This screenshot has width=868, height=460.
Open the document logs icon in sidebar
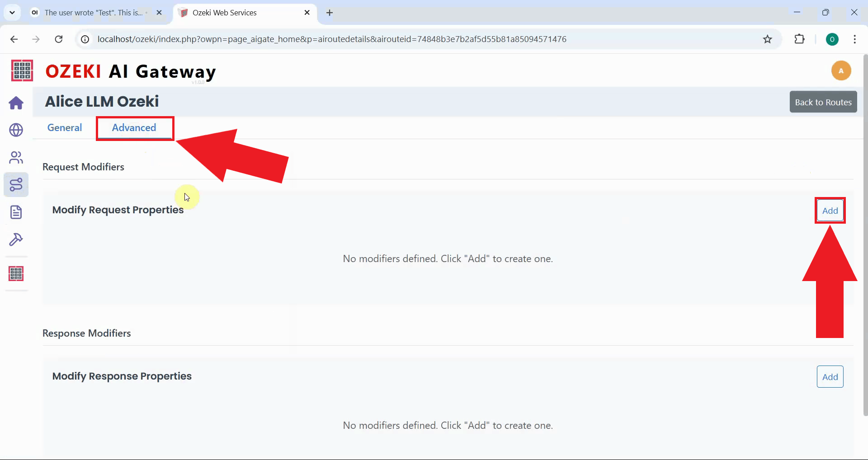(16, 212)
